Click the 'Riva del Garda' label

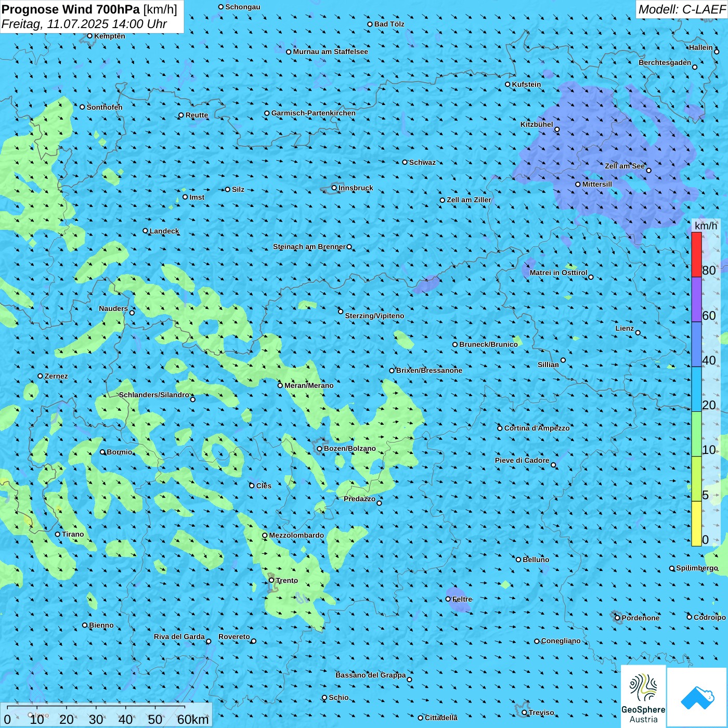point(179,636)
